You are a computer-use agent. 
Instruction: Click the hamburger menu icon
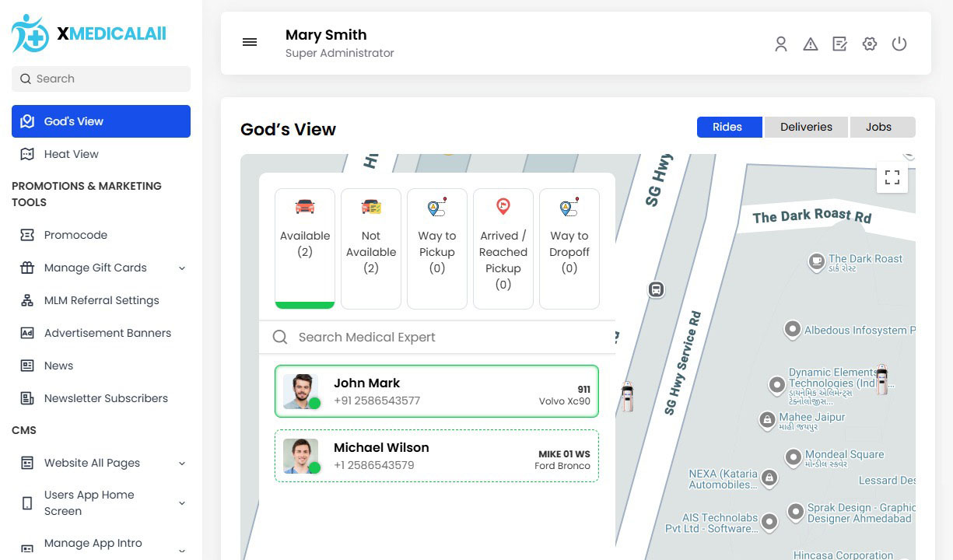[x=250, y=43]
